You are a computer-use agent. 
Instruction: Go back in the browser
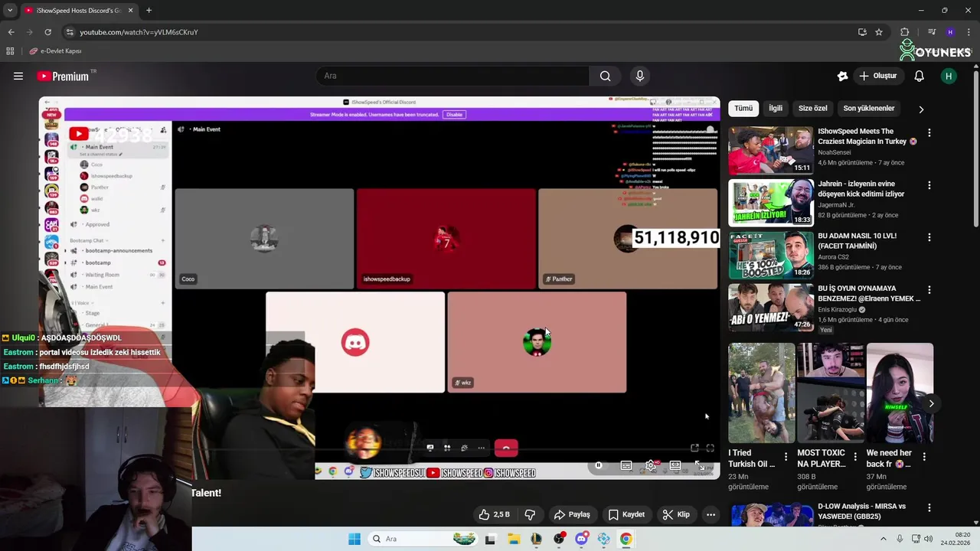click(11, 32)
